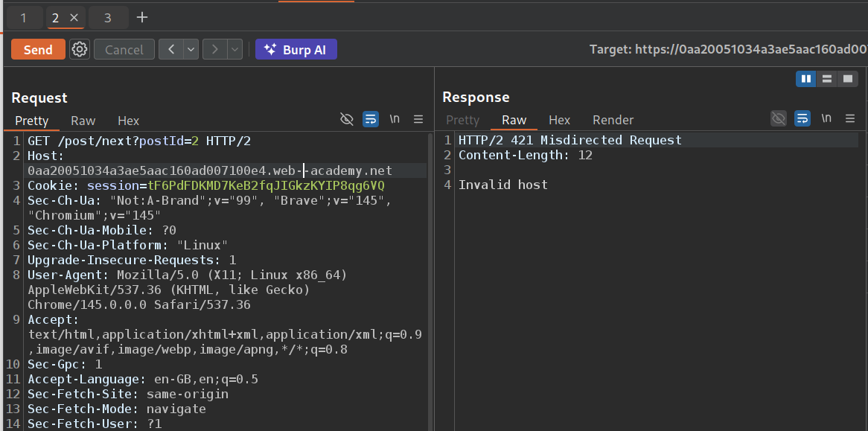Expand the back history dropdown arrow
This screenshot has height=431, width=868.
click(191, 50)
